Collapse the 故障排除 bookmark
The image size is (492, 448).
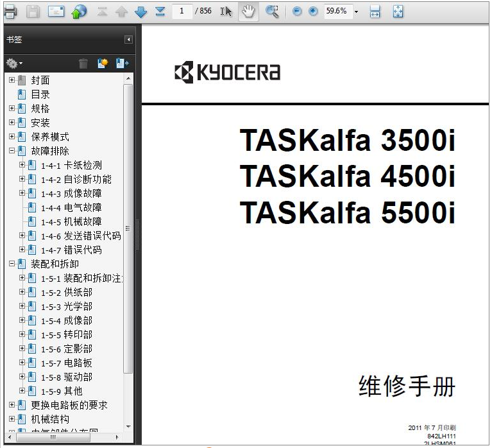(12, 151)
